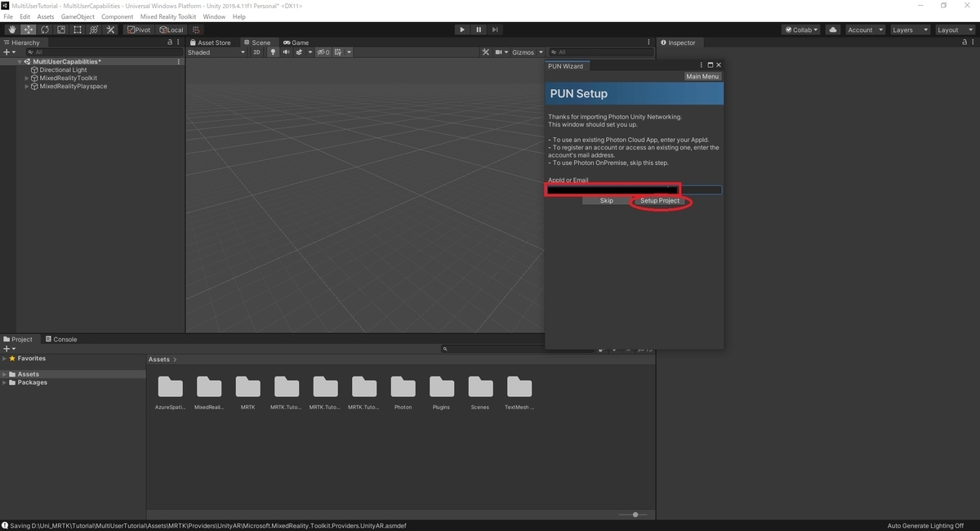The width and height of the screenshot is (980, 531).
Task: Toggle grid snapping icon in toolbar
Action: pos(196,30)
